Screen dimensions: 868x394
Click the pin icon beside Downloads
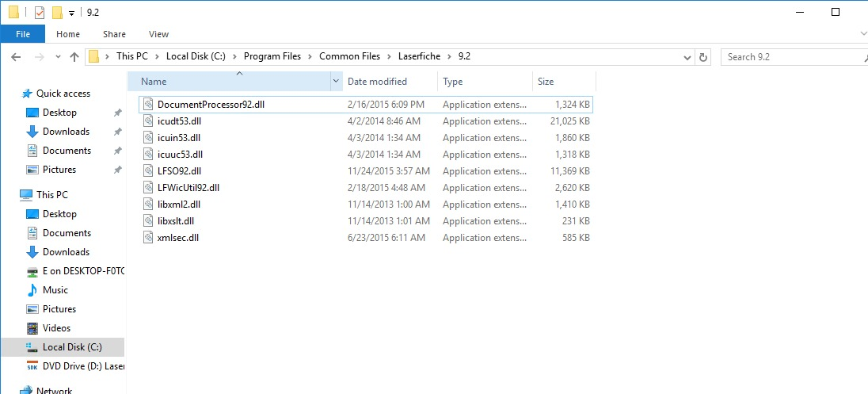[117, 132]
